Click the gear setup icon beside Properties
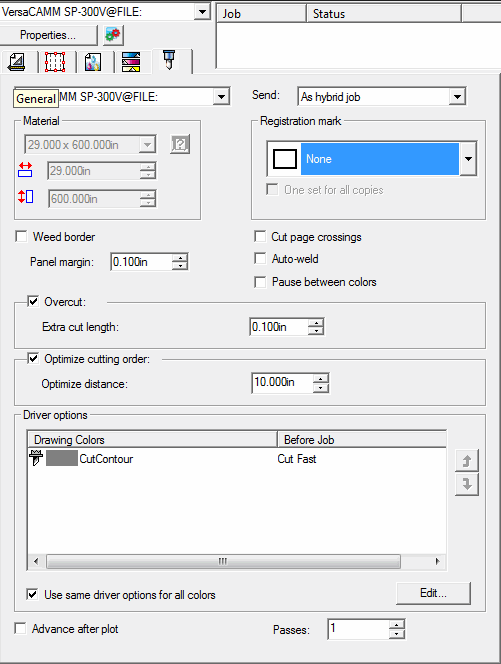The height and width of the screenshot is (664, 501). [113, 35]
